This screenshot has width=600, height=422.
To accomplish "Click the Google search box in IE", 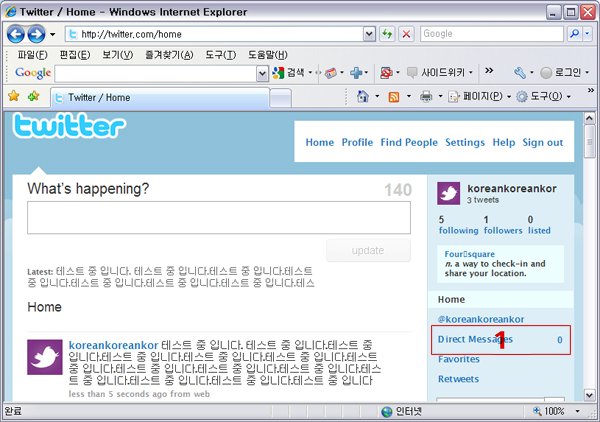I will pyautogui.click(x=491, y=34).
